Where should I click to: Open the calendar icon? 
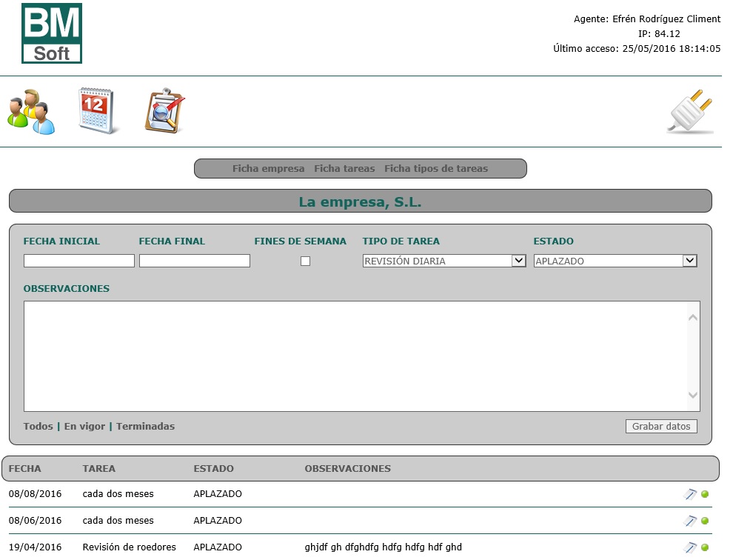tap(97, 111)
